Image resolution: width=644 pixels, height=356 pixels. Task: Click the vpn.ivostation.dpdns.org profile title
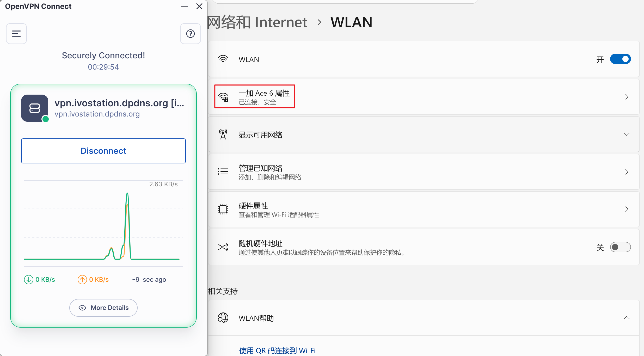119,103
